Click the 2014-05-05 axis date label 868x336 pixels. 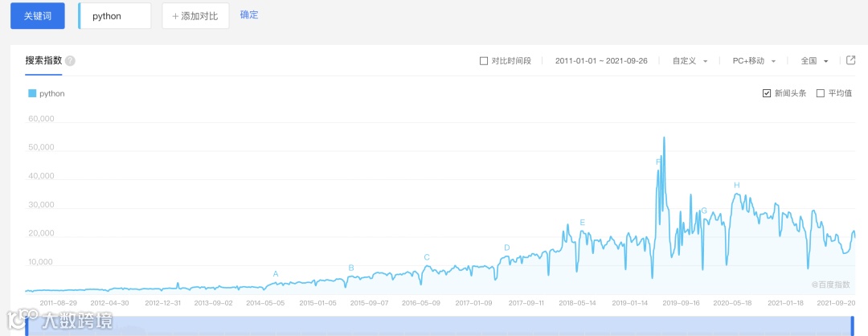tap(266, 303)
